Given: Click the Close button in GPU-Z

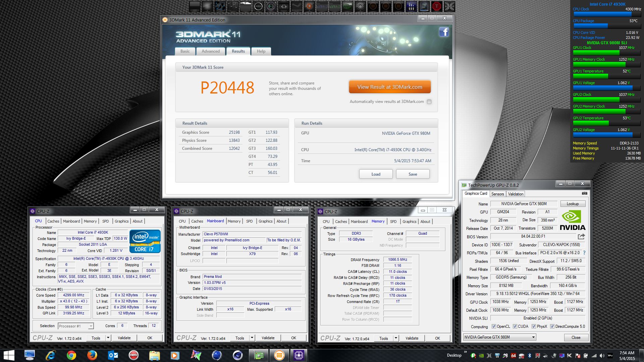Looking at the screenshot, I should coord(576,338).
